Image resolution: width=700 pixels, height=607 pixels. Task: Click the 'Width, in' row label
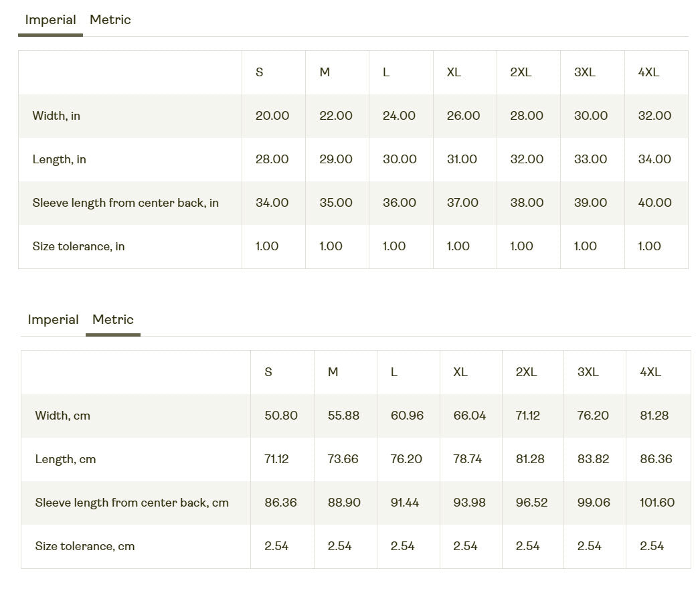[56, 116]
